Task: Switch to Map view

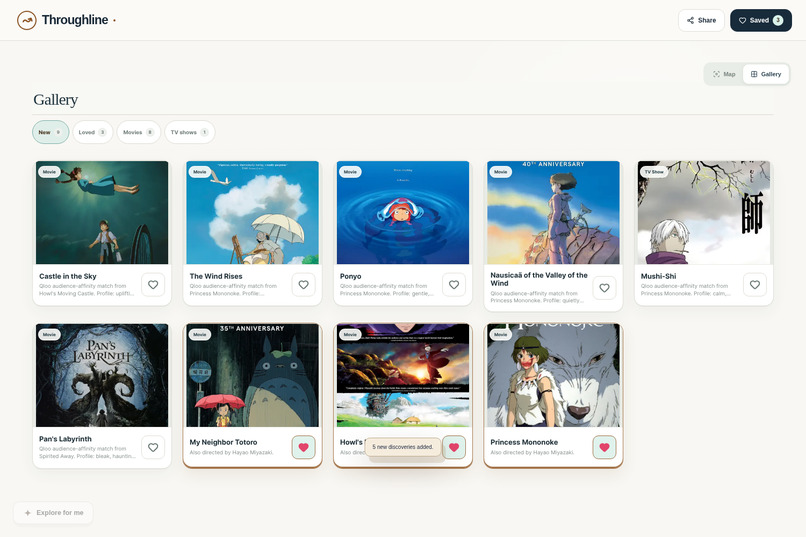Action: pos(724,74)
